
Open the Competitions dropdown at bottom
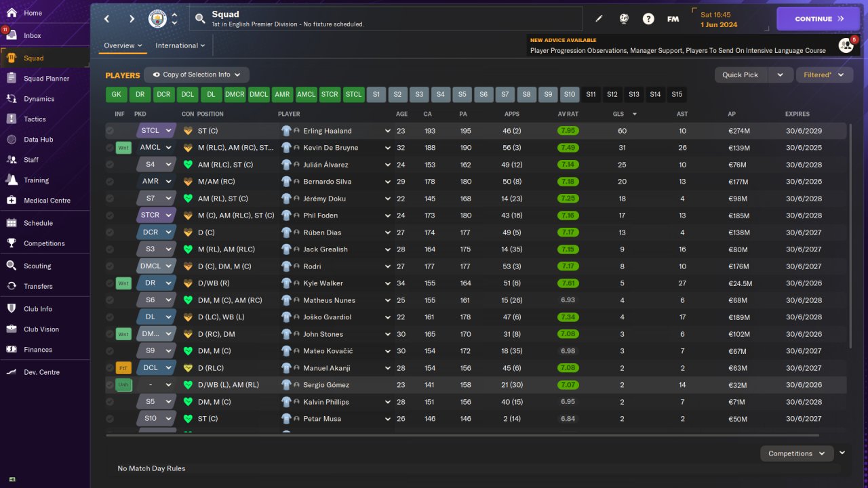(x=797, y=453)
